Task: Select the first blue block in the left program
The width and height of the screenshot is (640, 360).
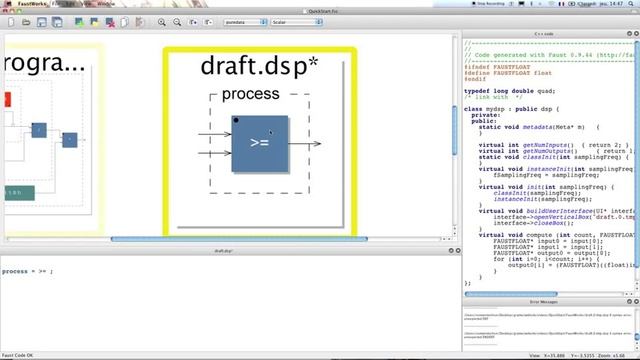Action: [x=39, y=130]
